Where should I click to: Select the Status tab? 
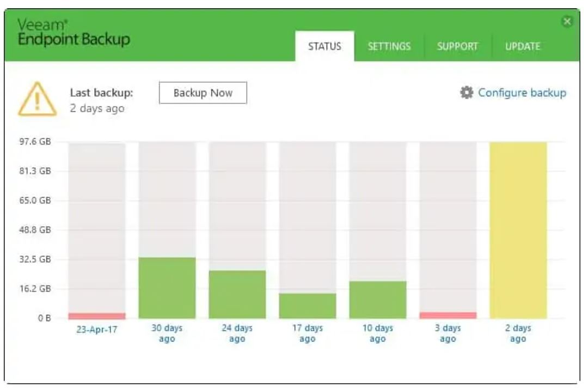(324, 46)
